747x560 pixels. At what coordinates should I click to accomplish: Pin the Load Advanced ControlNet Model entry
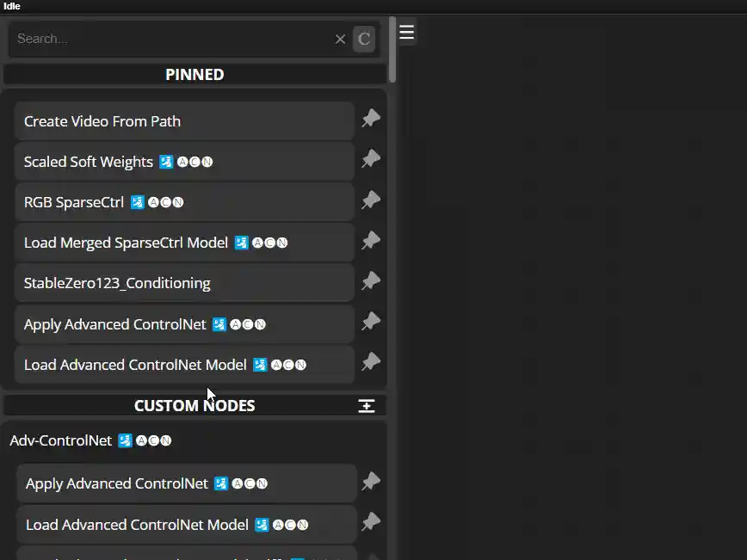point(370,362)
